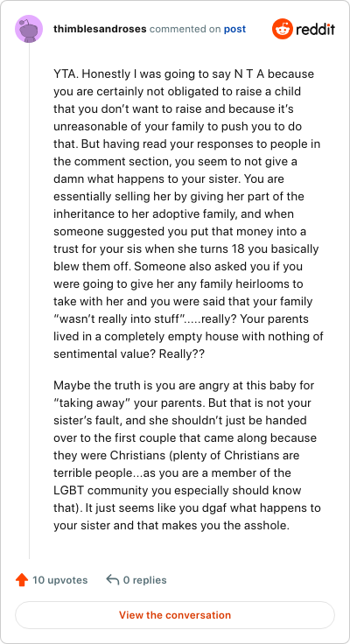Click the reply arrow icon
This screenshot has width=350, height=644.
coord(112,580)
